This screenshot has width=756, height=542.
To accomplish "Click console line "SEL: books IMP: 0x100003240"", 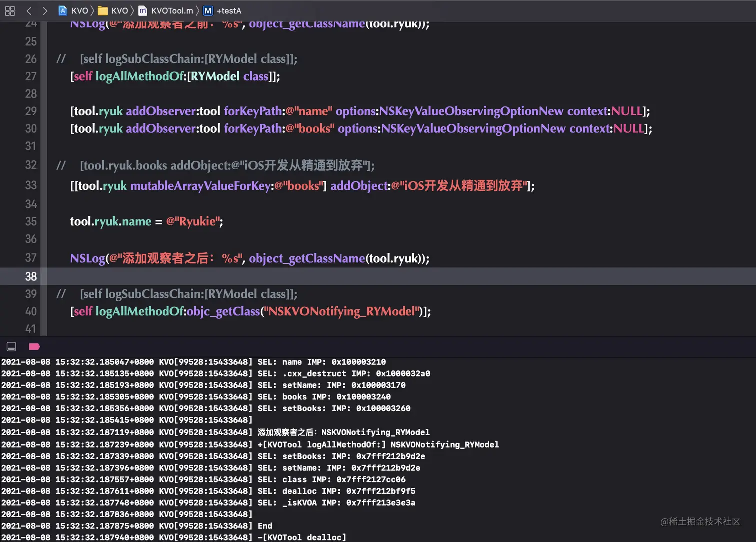I will [x=196, y=397].
